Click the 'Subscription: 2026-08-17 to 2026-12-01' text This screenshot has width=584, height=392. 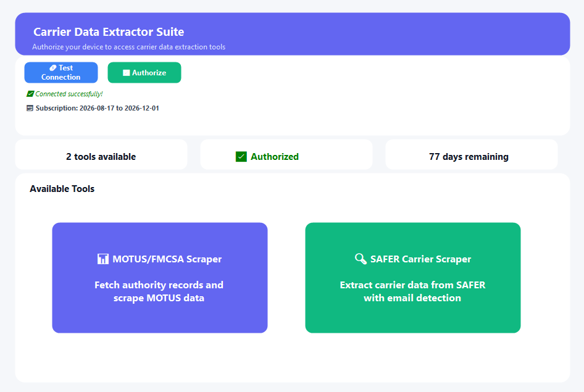pyautogui.click(x=97, y=108)
